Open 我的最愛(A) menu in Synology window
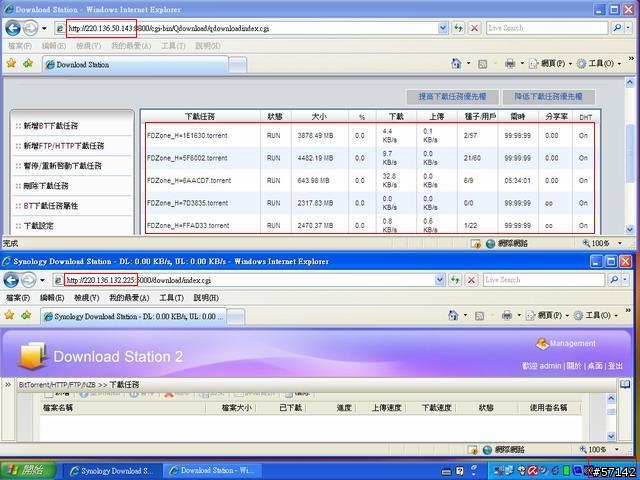This screenshot has height=480, width=640. [x=129, y=298]
